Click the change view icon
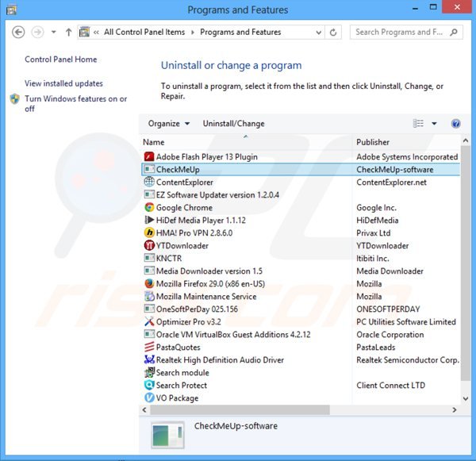The width and height of the screenshot is (476, 461). click(x=418, y=124)
